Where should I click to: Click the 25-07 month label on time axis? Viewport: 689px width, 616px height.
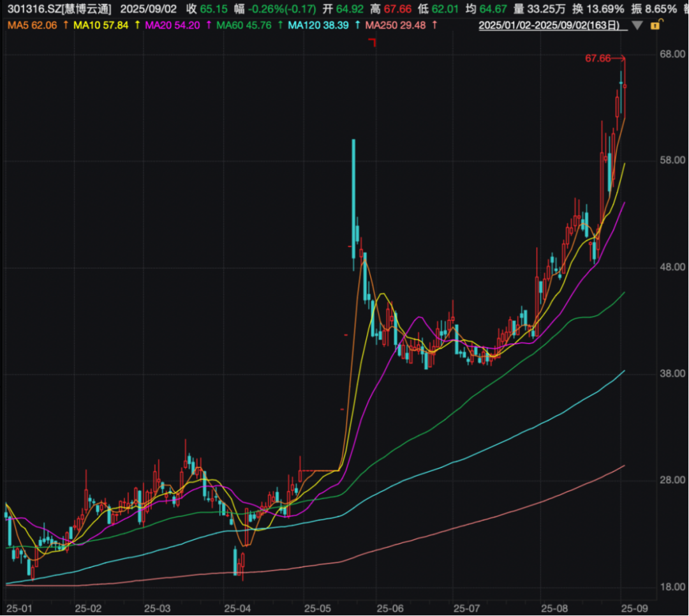[x=466, y=608]
